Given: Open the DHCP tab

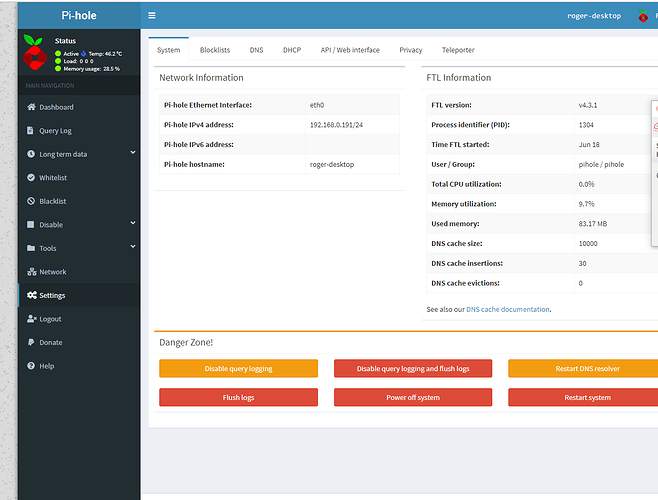Looking at the screenshot, I should click(292, 50).
